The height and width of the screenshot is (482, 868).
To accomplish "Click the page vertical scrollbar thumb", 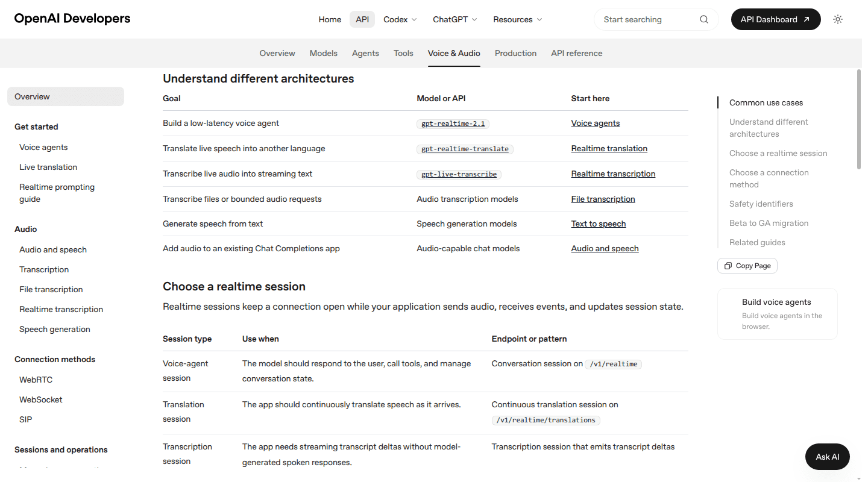I will coord(859,119).
